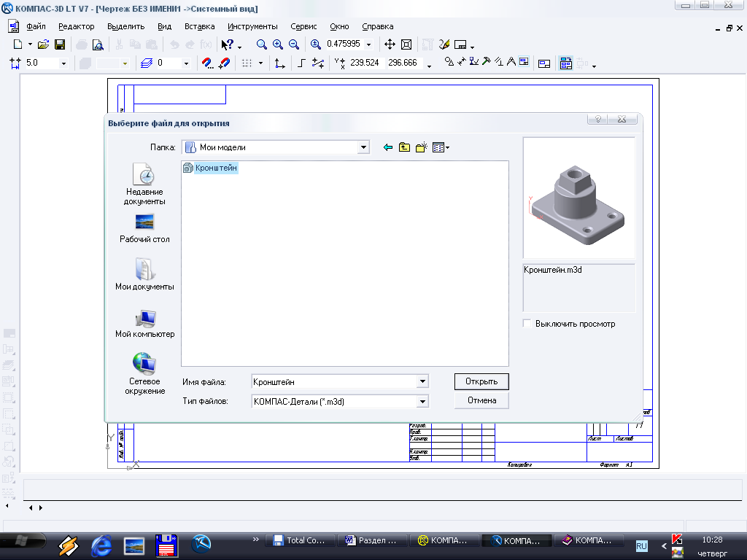This screenshot has height=560, width=747.
Task: Click the Открыть button
Action: click(x=481, y=381)
